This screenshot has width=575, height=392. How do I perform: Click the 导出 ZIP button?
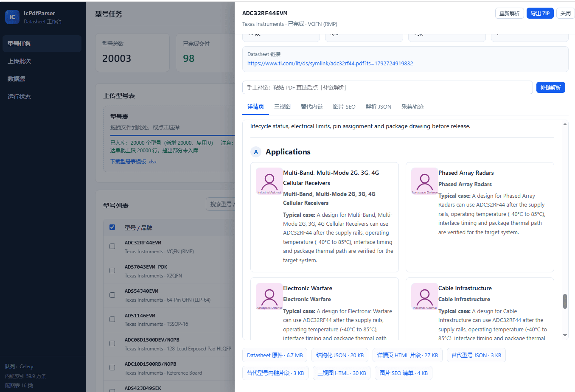click(540, 13)
